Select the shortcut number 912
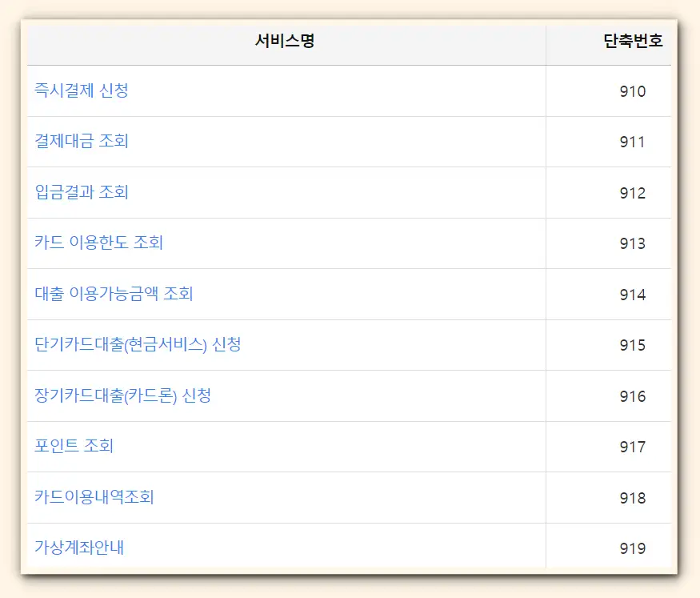Image resolution: width=700 pixels, height=598 pixels. pyautogui.click(x=633, y=193)
